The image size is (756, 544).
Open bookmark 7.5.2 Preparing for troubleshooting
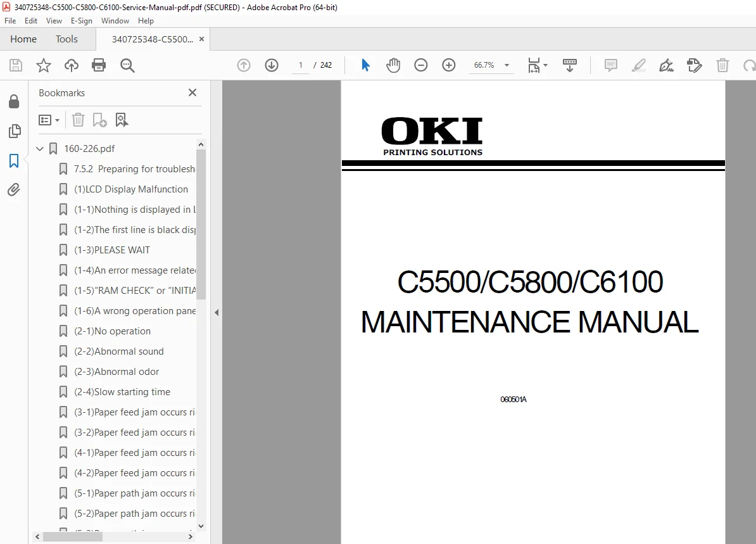pyautogui.click(x=134, y=169)
